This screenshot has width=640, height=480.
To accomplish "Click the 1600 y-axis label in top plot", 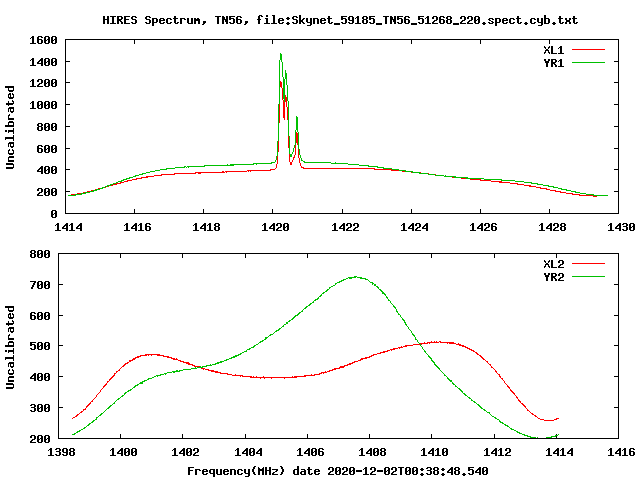I will coord(43,40).
